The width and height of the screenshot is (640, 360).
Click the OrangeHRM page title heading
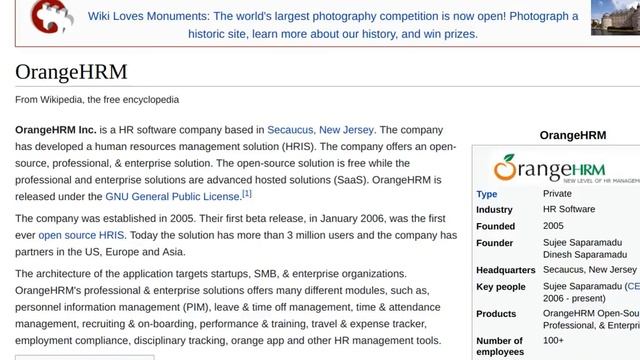(x=71, y=72)
